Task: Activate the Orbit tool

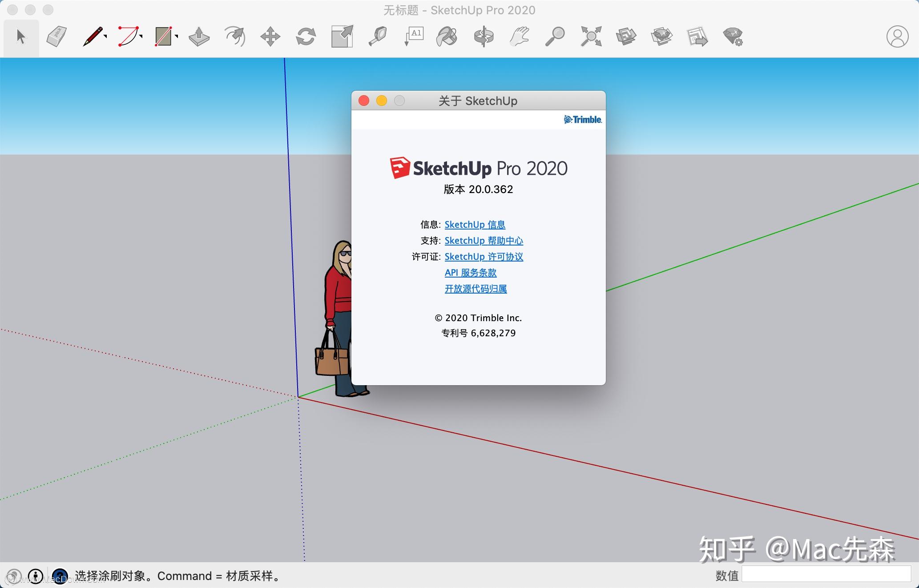Action: click(484, 36)
